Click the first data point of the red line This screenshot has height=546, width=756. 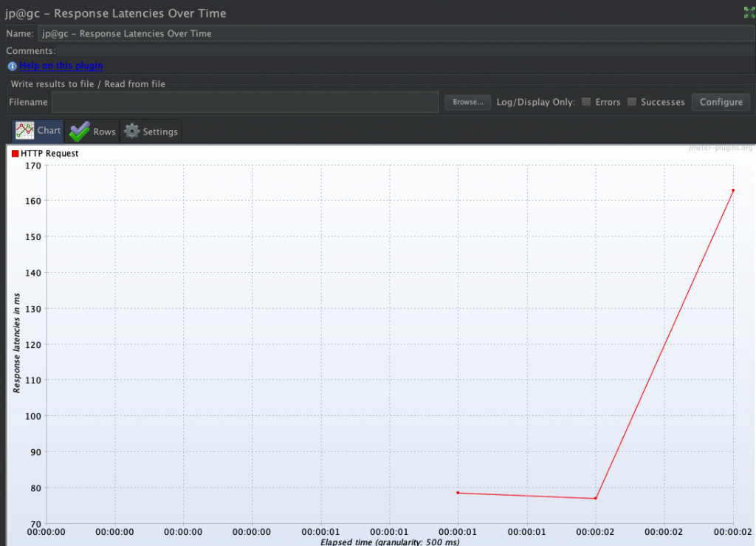click(458, 493)
